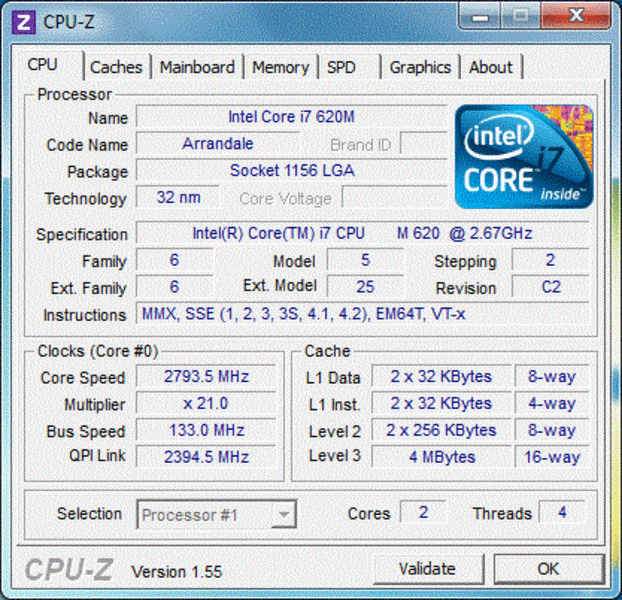Image resolution: width=622 pixels, height=600 pixels.
Task: Click the L1 Data 2 x 32 KBytes value
Action: pos(442,376)
